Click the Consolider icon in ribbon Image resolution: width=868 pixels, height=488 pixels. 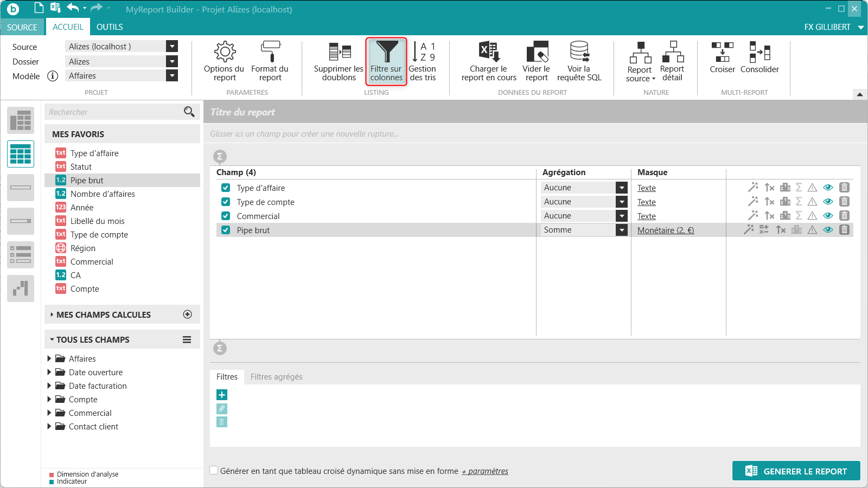click(759, 52)
